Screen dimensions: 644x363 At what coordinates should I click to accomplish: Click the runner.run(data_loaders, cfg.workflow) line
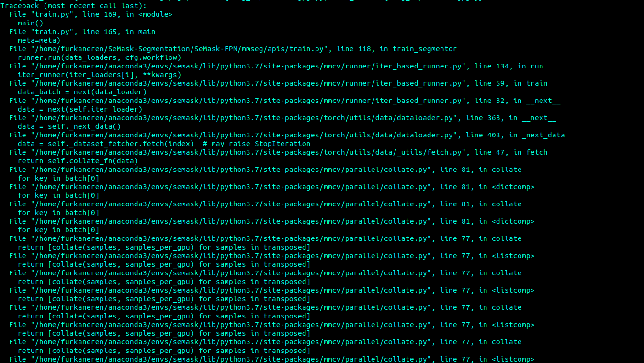96,57
